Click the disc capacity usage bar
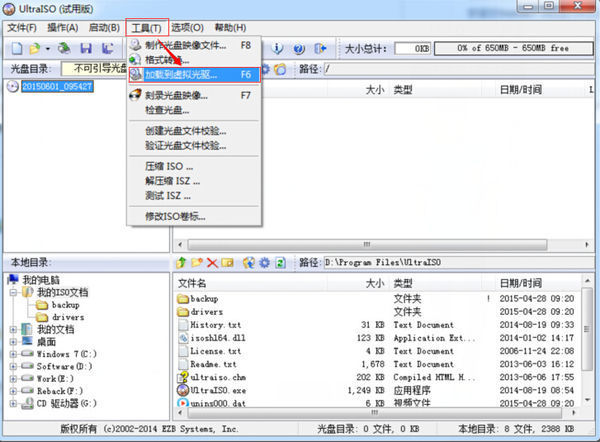Viewport: 600px width, 442px height. click(512, 48)
